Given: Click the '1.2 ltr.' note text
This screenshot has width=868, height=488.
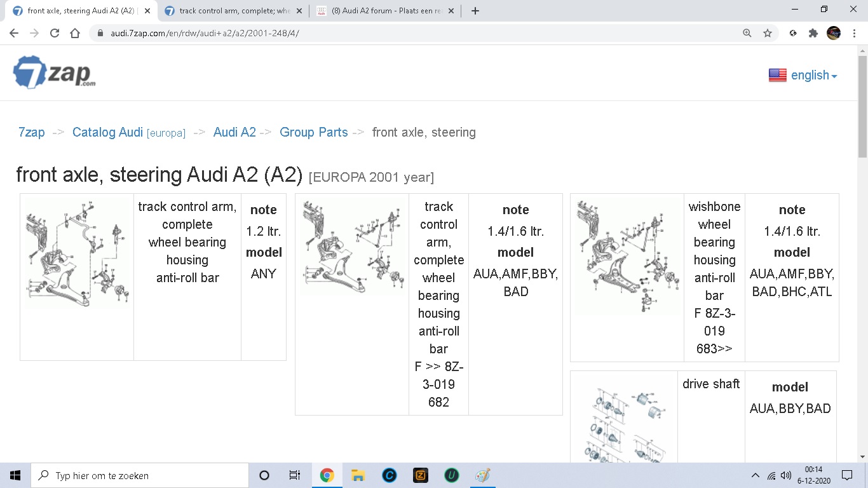Looking at the screenshot, I should (x=264, y=231).
